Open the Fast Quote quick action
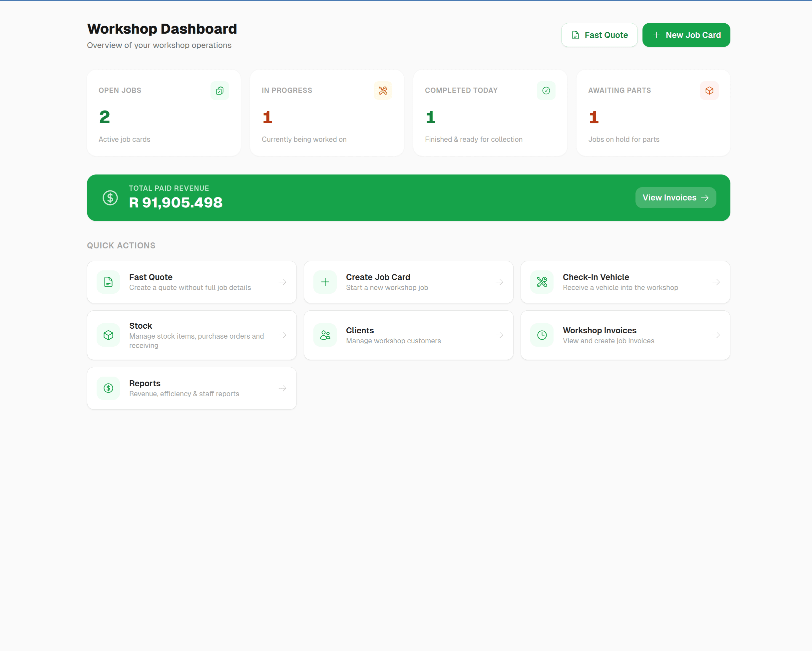This screenshot has width=812, height=651. coord(192,282)
